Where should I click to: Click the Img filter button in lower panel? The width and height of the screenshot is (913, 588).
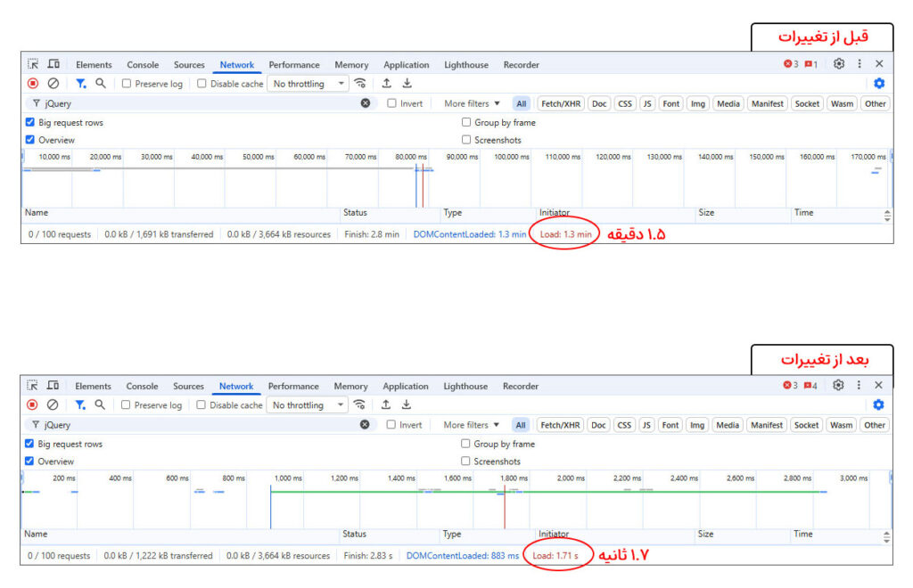697,425
